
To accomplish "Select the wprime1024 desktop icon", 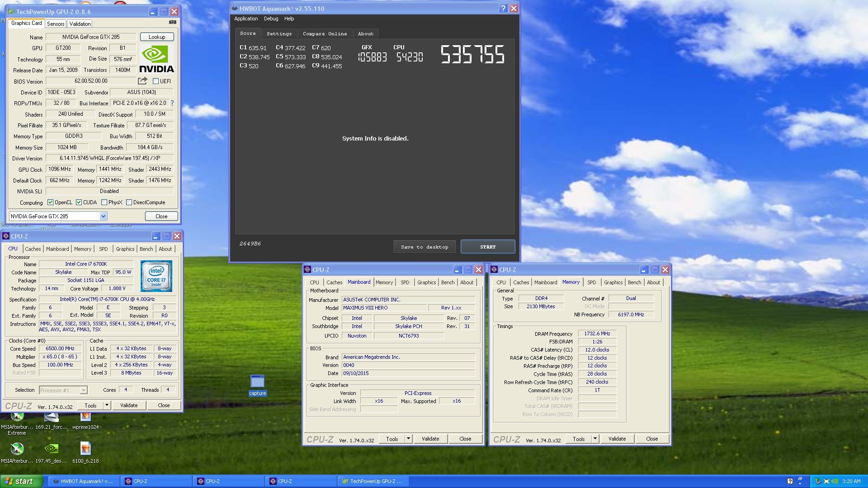I will pos(85,421).
